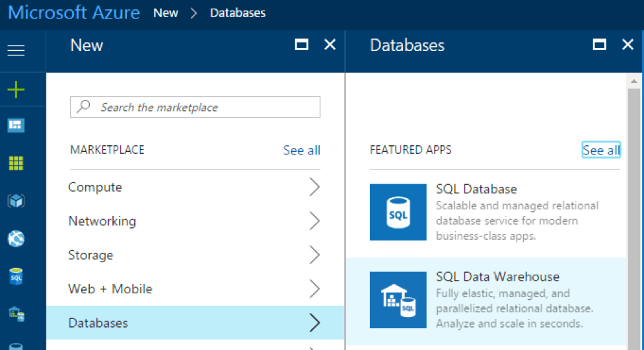The width and height of the screenshot is (644, 350).
Task: Click the SQL Data Warehouse tile icon
Action: 398,300
